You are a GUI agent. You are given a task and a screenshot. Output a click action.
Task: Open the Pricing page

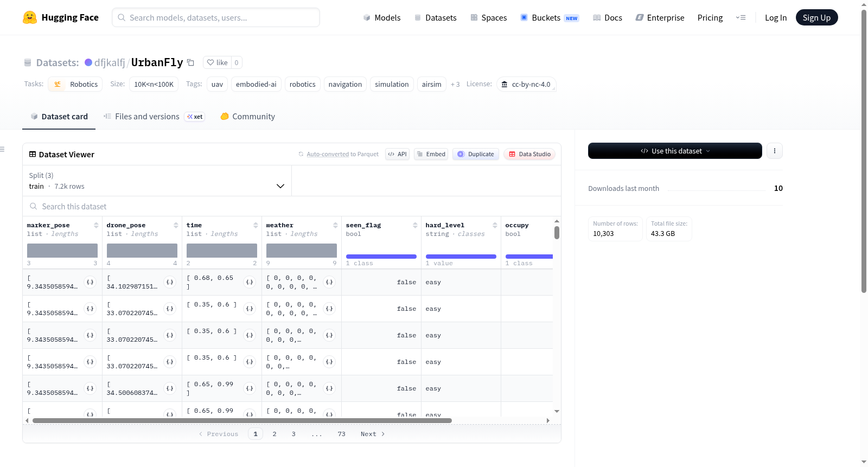coord(710,17)
